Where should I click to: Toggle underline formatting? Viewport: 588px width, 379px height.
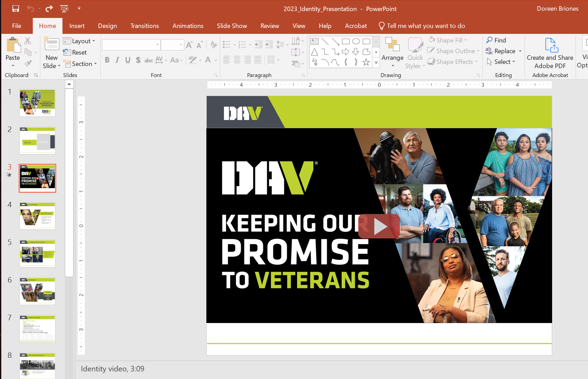pyautogui.click(x=127, y=60)
